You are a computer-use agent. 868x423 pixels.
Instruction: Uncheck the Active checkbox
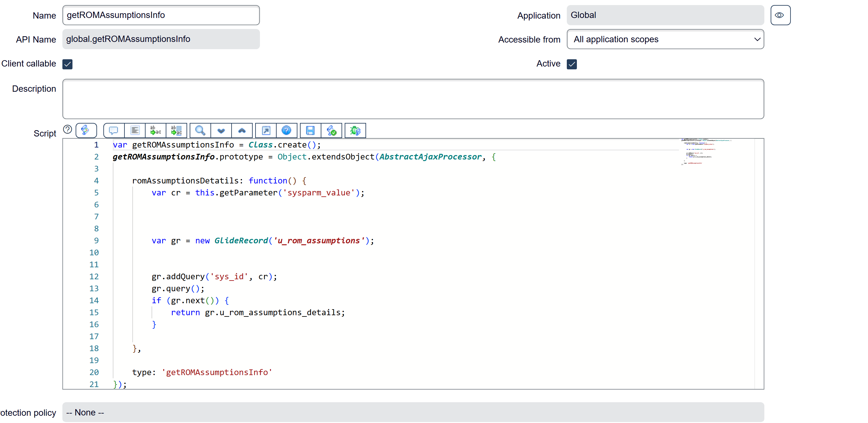click(572, 64)
